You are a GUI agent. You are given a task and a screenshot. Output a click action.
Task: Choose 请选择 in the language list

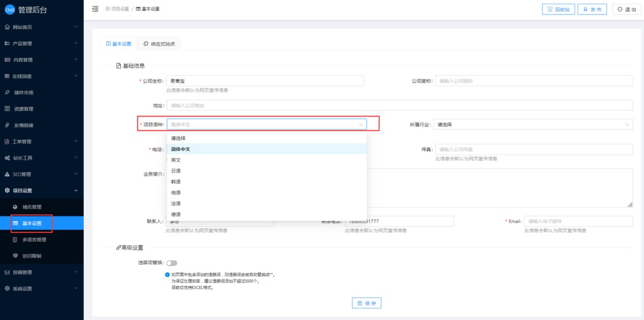[267, 139]
